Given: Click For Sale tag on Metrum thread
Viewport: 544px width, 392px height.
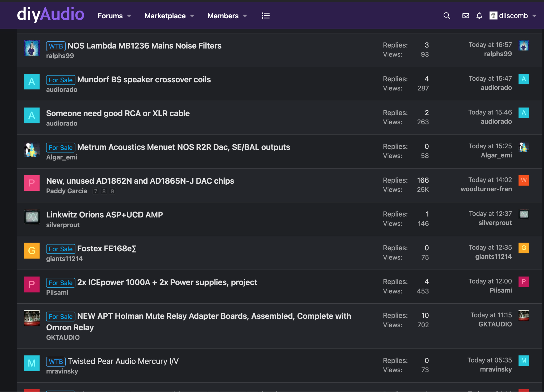Looking at the screenshot, I should [x=61, y=148].
